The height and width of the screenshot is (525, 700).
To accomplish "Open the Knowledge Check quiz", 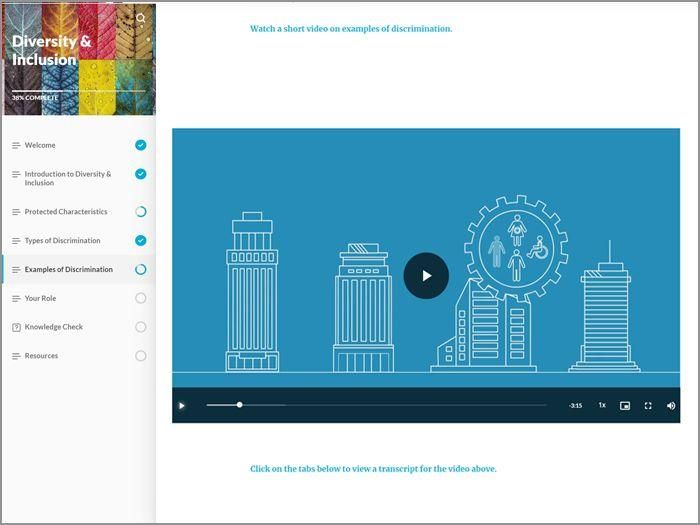I will click(79, 327).
